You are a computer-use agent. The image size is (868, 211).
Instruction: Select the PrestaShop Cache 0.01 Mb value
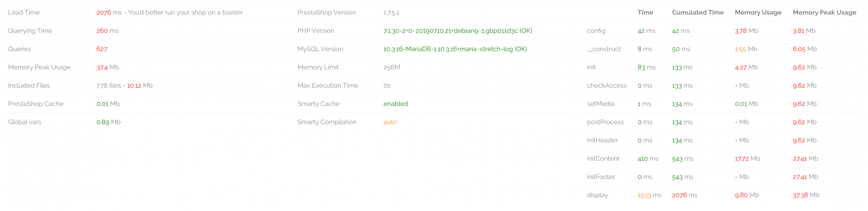coord(108,104)
